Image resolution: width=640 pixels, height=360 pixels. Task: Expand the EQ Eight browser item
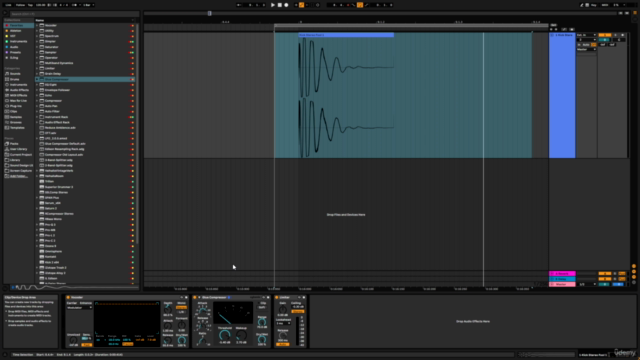[x=37, y=84]
